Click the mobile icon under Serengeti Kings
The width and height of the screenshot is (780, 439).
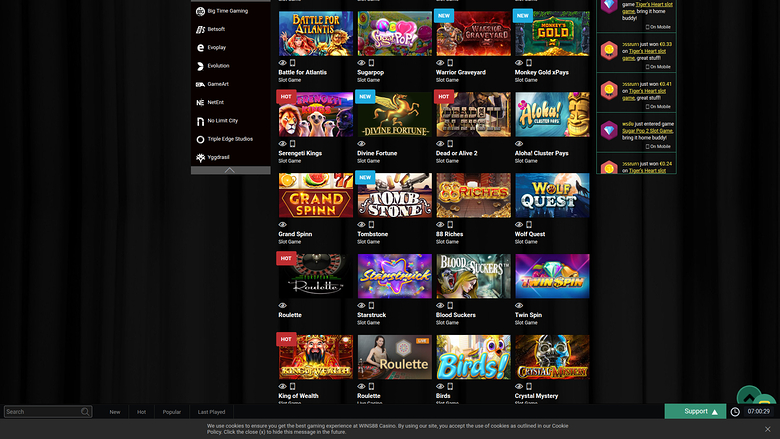pyautogui.click(x=292, y=144)
